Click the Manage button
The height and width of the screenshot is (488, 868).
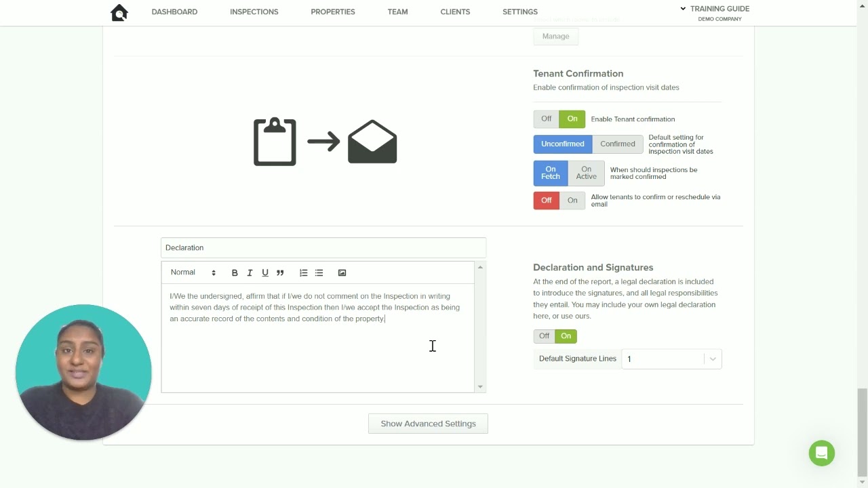click(556, 37)
